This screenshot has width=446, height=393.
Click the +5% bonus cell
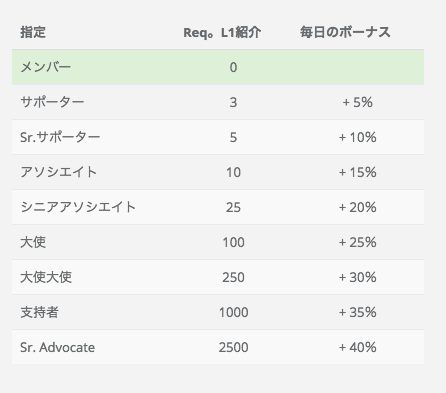[x=357, y=102]
